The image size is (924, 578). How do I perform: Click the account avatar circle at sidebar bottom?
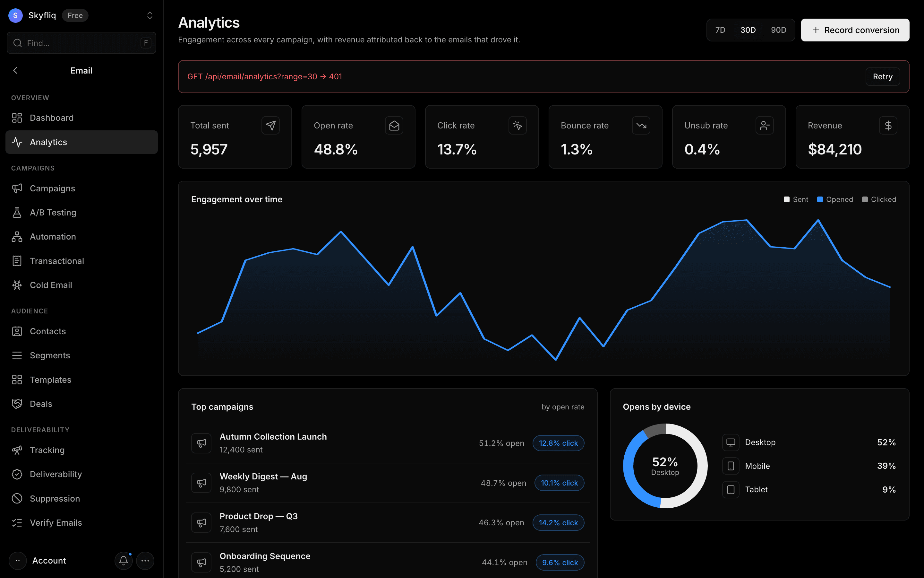pos(18,561)
